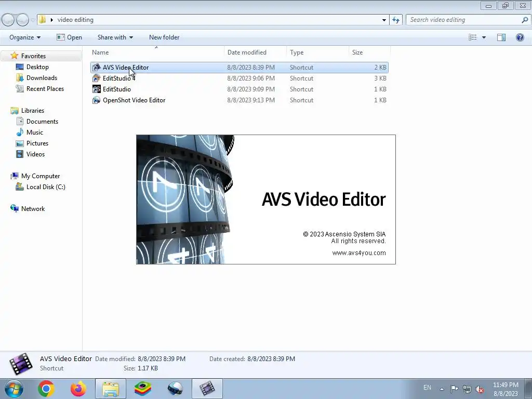Click the Forward navigation button
Viewport: 532px width, 399px height.
[22, 20]
